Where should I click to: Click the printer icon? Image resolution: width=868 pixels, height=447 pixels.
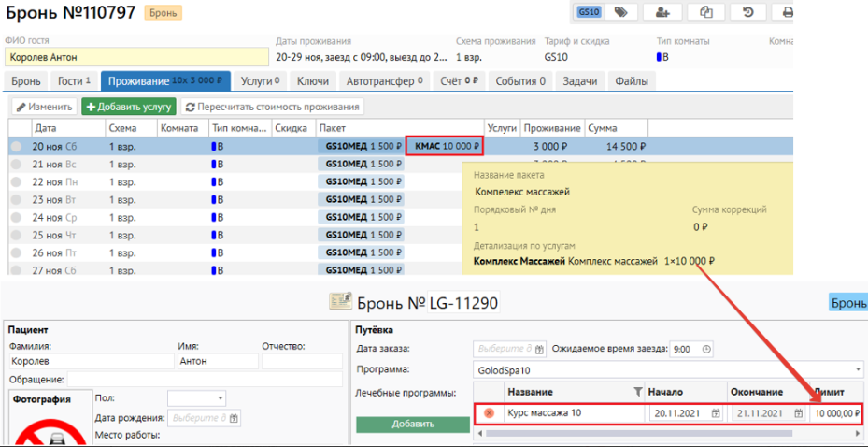(x=787, y=12)
